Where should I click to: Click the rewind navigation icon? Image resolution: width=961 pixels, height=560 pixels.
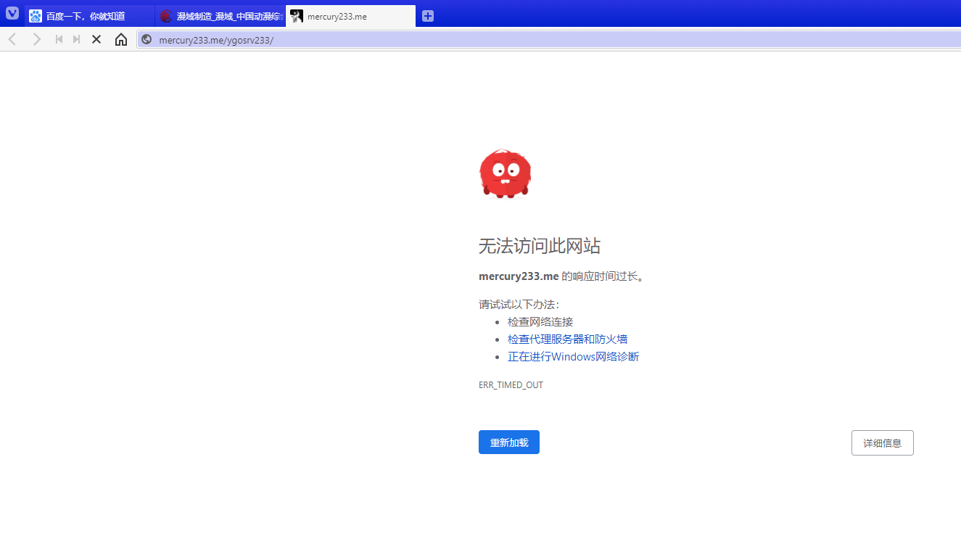click(59, 39)
